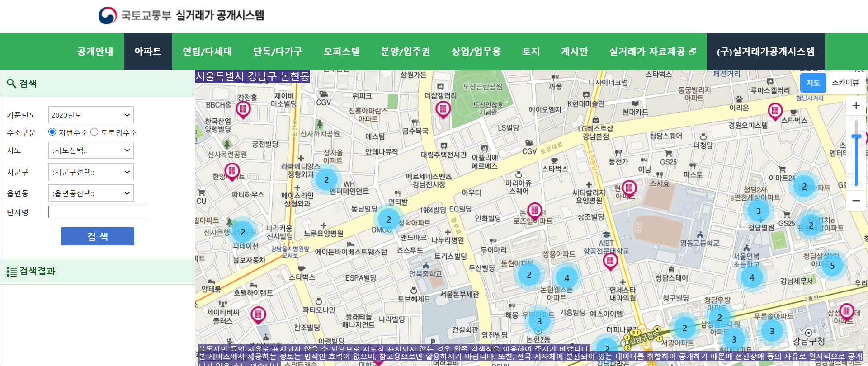Click cluster marker 2 below 동현아파트
Viewport: 868px width, 366px height.
click(x=529, y=275)
